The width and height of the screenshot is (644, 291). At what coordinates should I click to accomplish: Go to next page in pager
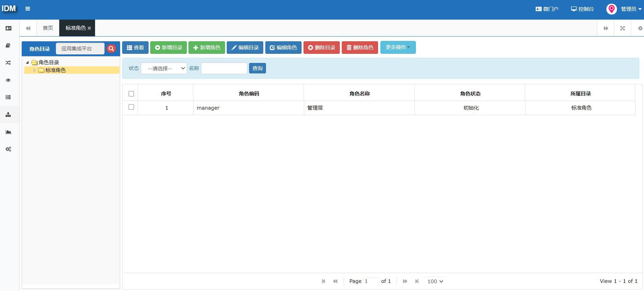coord(405,281)
